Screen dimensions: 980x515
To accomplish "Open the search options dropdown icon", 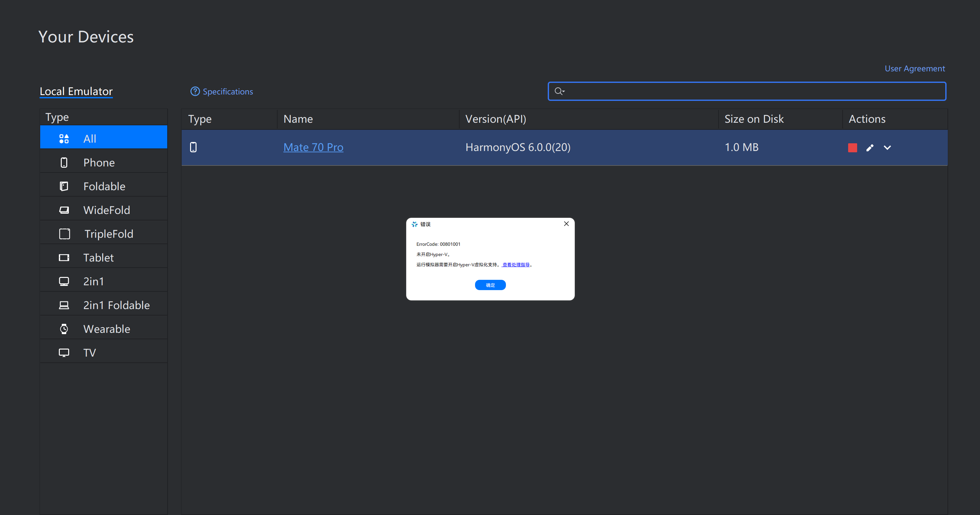I will [x=560, y=91].
